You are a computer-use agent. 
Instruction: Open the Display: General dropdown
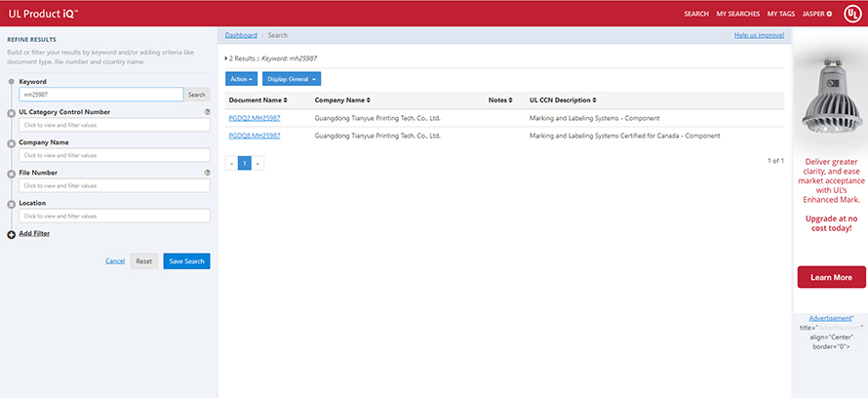click(292, 79)
